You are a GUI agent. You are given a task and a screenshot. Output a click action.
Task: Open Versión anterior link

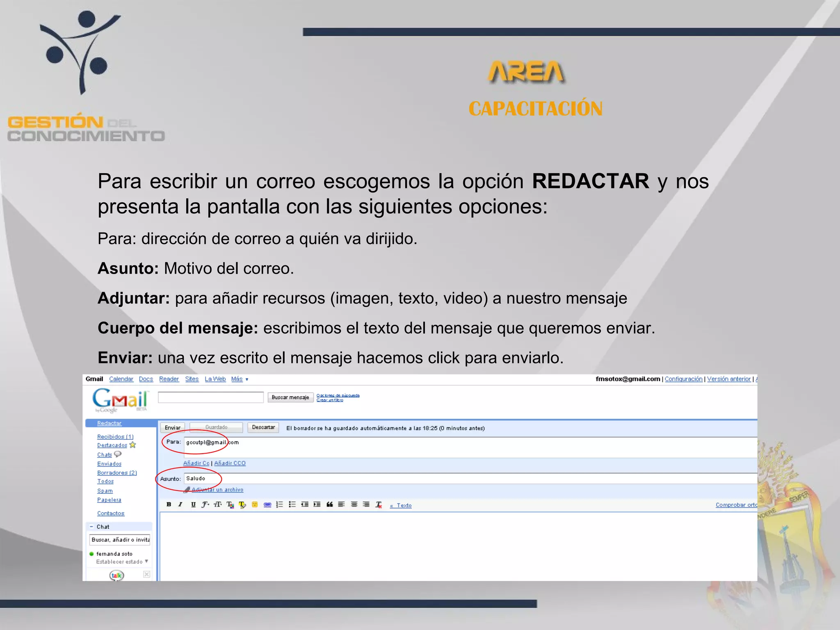tap(729, 379)
